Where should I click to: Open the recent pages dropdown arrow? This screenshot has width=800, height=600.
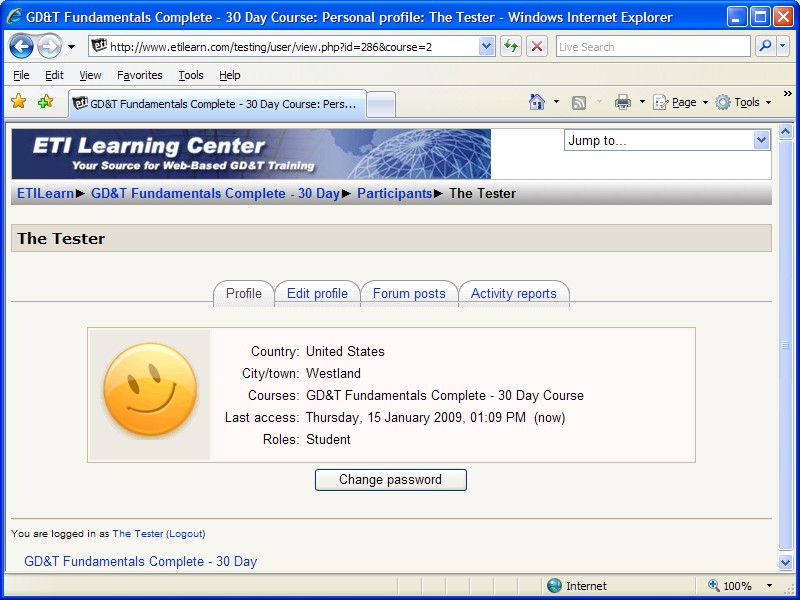(71, 47)
